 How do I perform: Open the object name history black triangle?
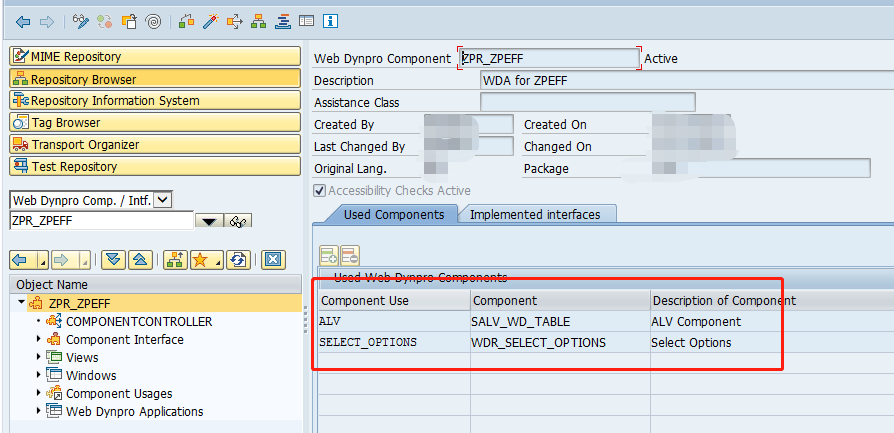tap(209, 221)
